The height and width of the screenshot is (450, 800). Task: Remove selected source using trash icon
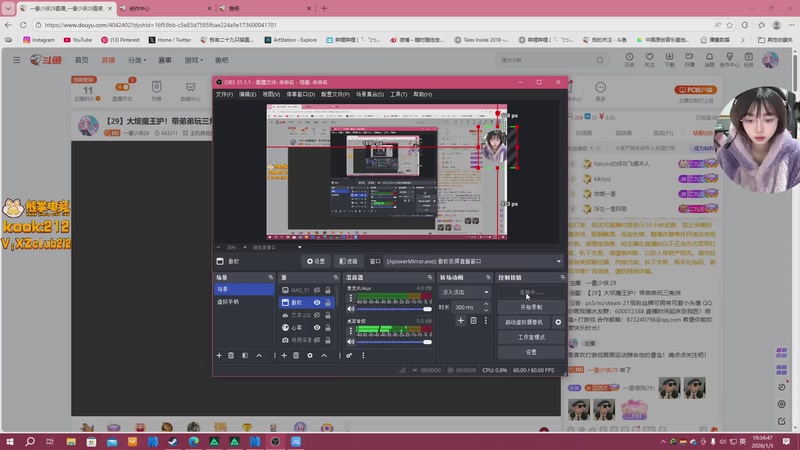(x=296, y=356)
